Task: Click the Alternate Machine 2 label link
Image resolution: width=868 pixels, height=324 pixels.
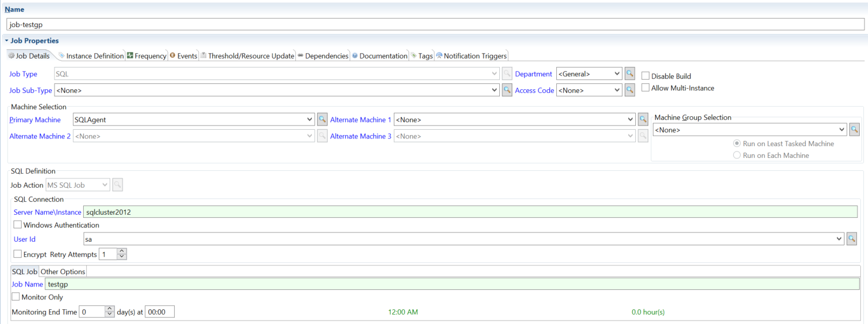Action: click(40, 136)
